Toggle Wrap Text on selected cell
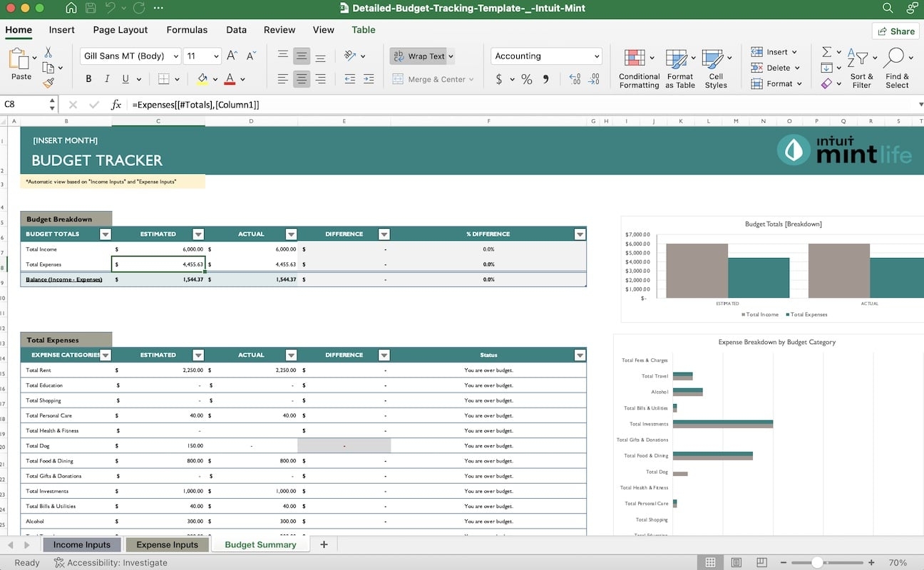924x570 pixels. pyautogui.click(x=421, y=56)
